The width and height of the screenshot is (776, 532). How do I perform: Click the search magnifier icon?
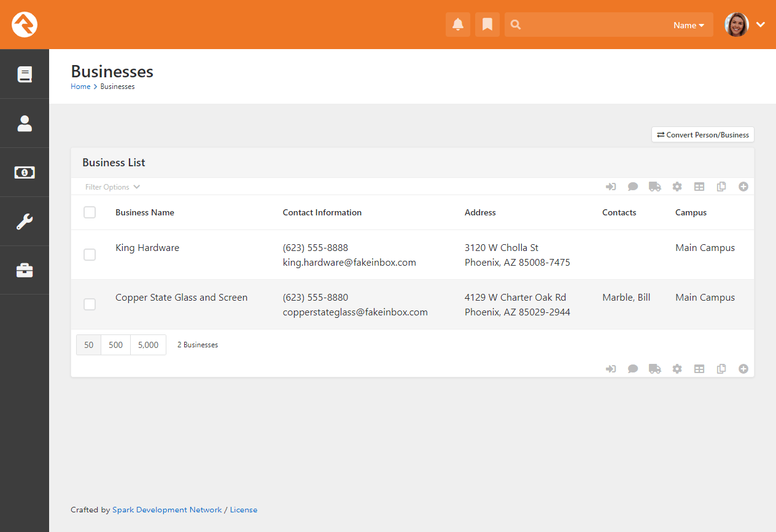(516, 25)
